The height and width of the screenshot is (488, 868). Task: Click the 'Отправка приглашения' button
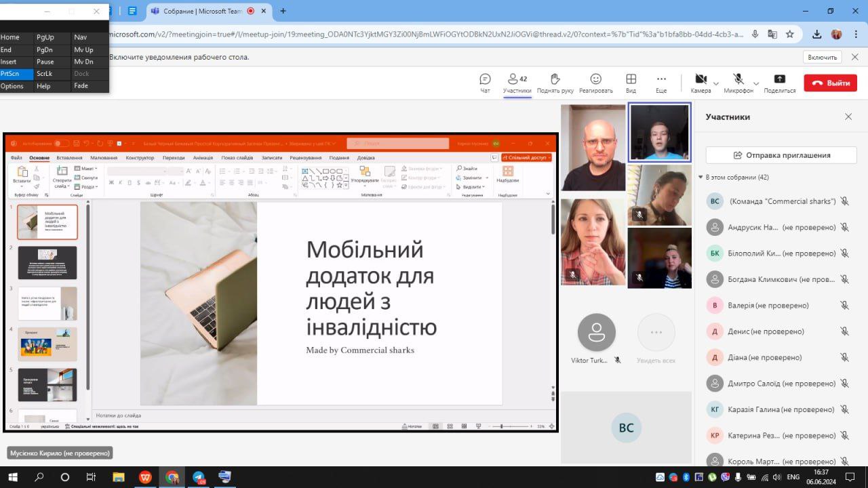click(x=781, y=155)
